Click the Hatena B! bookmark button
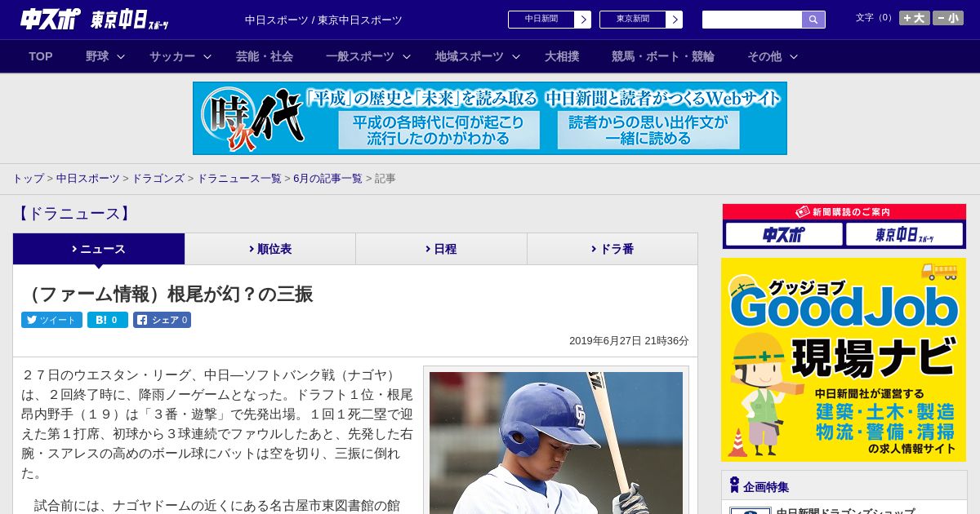 (108, 320)
